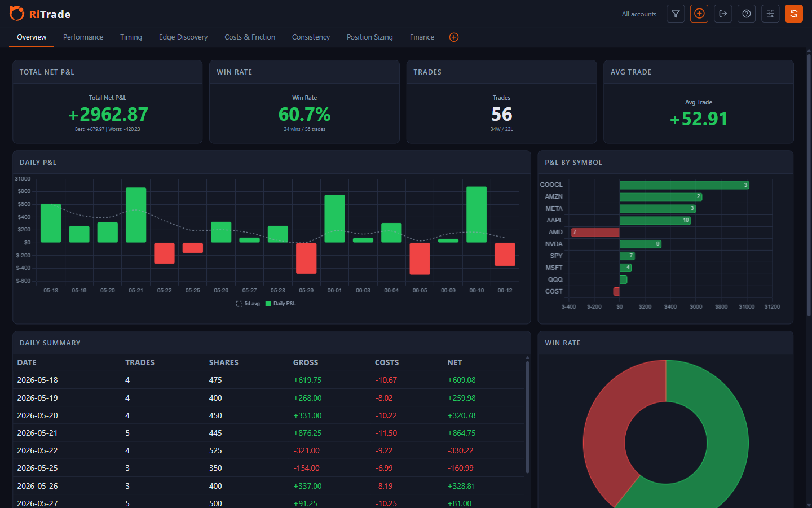Sort by the GROSS column header

click(x=306, y=362)
